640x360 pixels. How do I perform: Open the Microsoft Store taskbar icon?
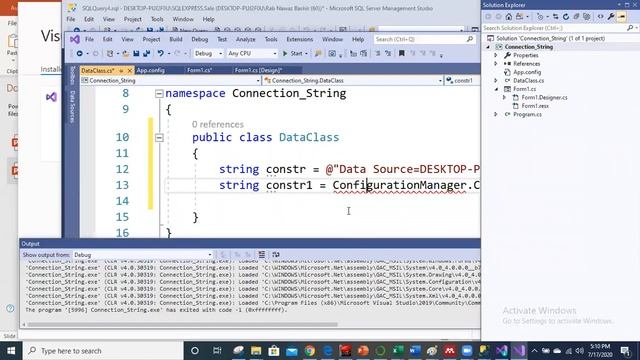pyautogui.click(x=274, y=351)
